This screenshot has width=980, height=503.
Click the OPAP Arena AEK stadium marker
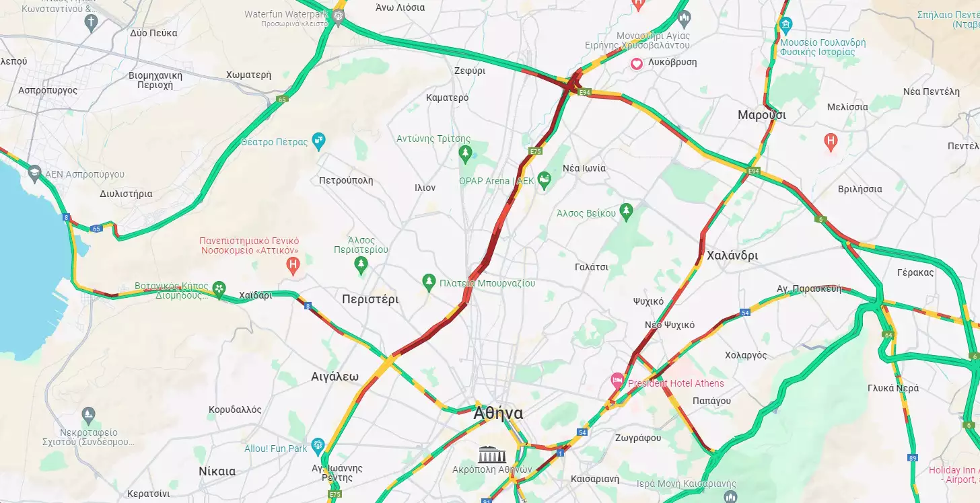pos(545,180)
